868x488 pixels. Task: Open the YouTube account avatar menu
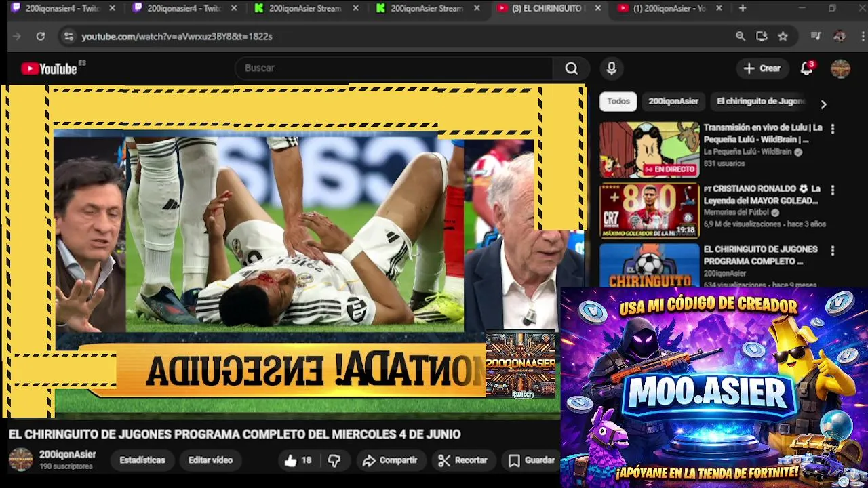[x=841, y=68]
